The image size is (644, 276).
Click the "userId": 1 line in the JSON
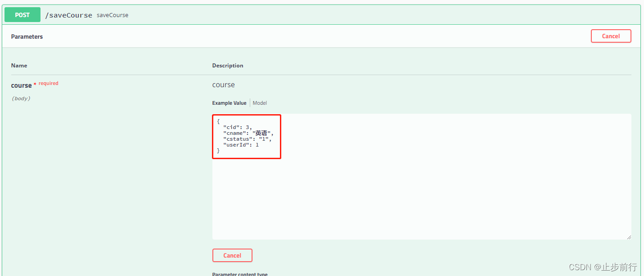241,145
